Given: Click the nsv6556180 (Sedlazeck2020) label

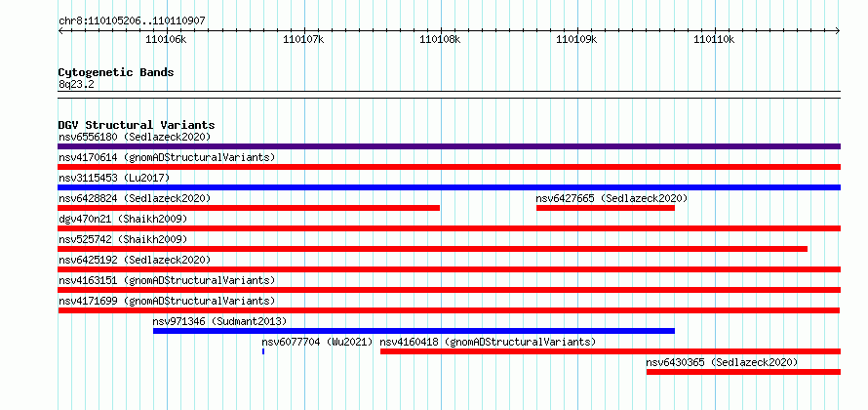Looking at the screenshot, I should pyautogui.click(x=135, y=137).
